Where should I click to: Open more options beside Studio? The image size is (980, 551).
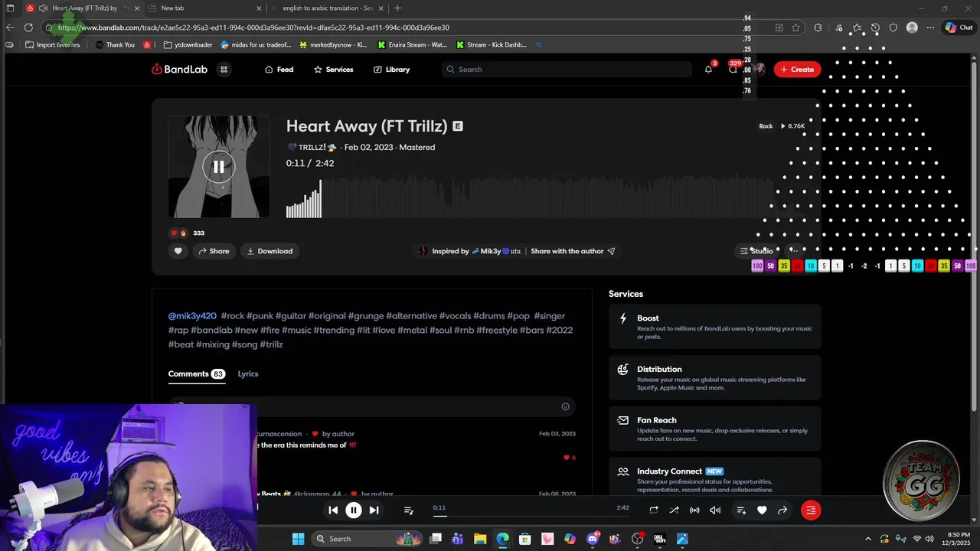tap(793, 251)
